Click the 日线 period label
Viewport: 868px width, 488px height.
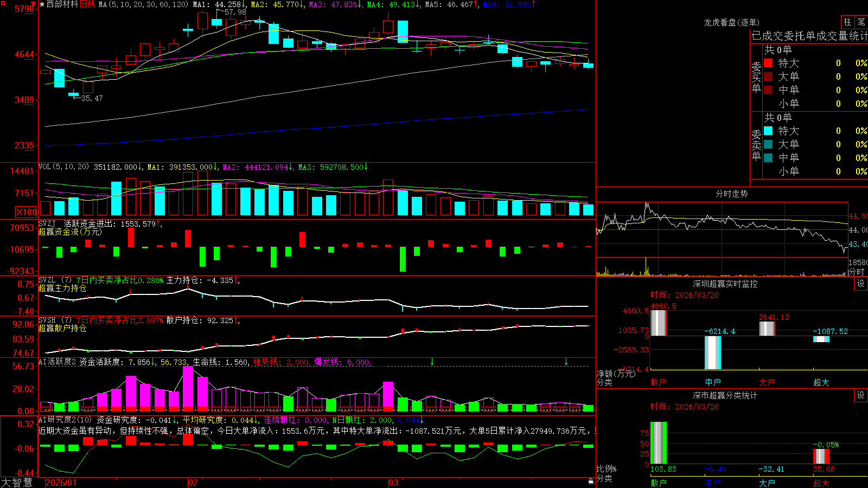[87, 4]
